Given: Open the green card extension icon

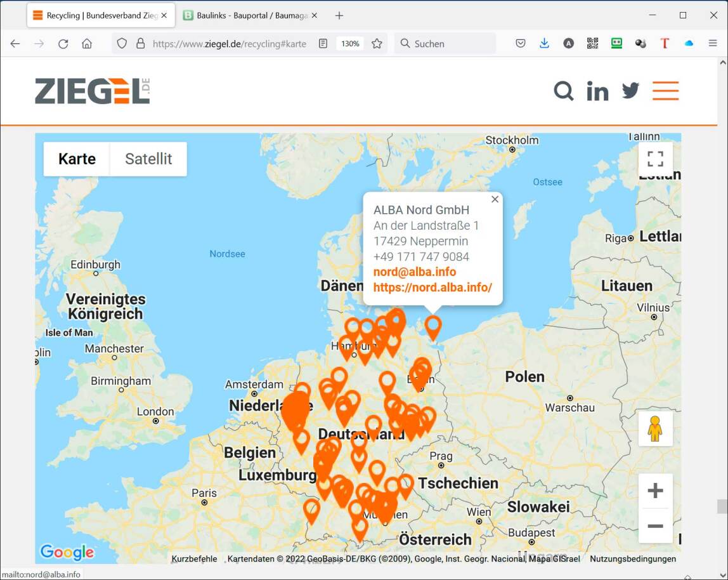Looking at the screenshot, I should [x=616, y=44].
